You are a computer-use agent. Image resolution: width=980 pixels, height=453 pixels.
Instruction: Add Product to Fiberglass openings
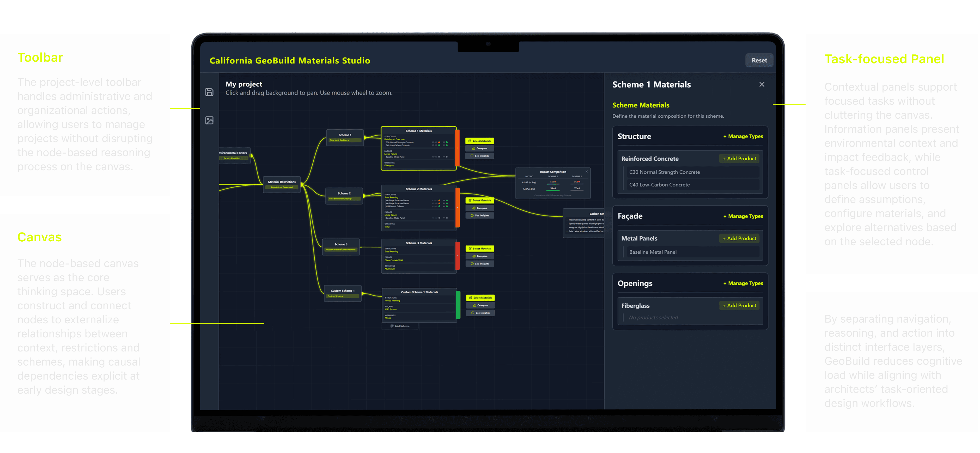739,306
